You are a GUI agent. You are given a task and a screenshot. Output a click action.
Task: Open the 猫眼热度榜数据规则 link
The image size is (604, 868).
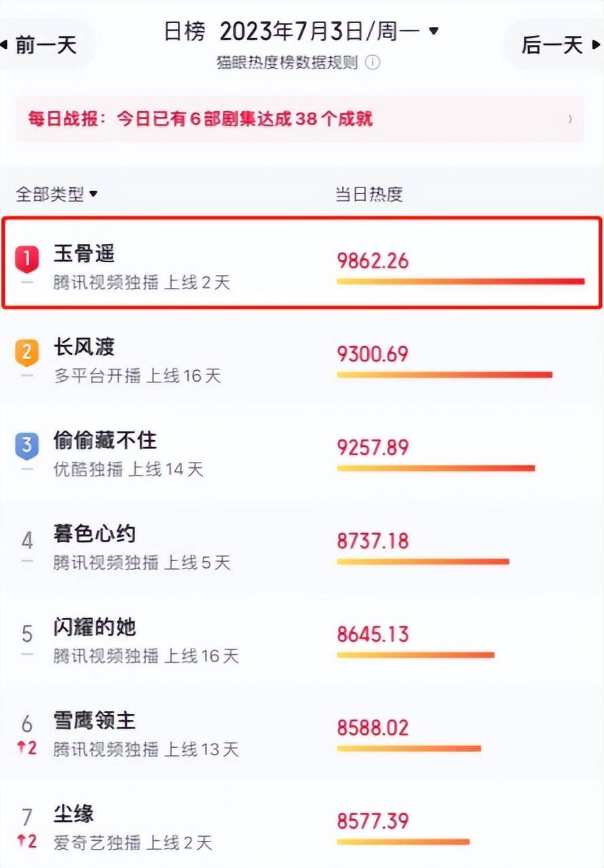click(x=286, y=62)
